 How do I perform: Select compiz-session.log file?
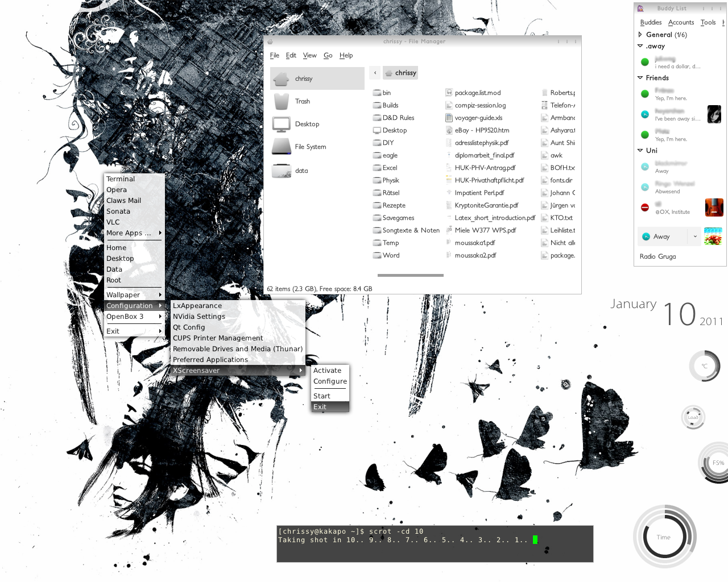475,105
